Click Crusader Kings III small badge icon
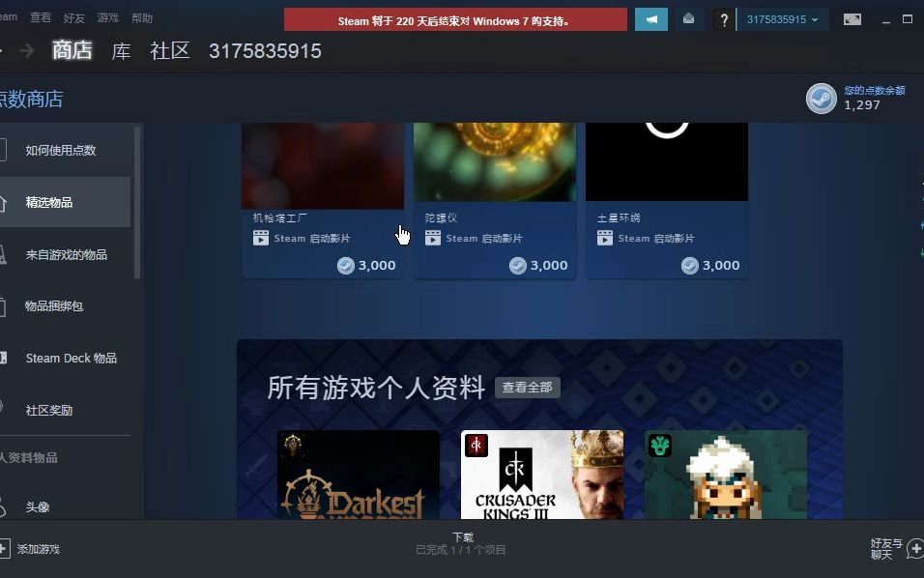 pos(476,445)
